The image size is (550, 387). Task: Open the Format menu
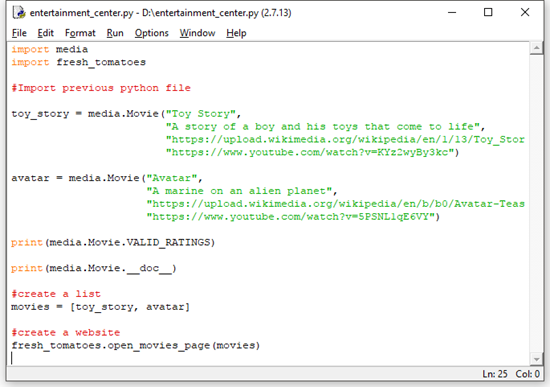tap(80, 33)
